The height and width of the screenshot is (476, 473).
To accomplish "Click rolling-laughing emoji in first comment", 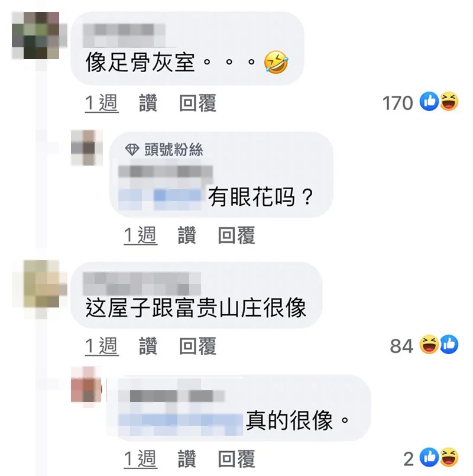I will point(276,62).
